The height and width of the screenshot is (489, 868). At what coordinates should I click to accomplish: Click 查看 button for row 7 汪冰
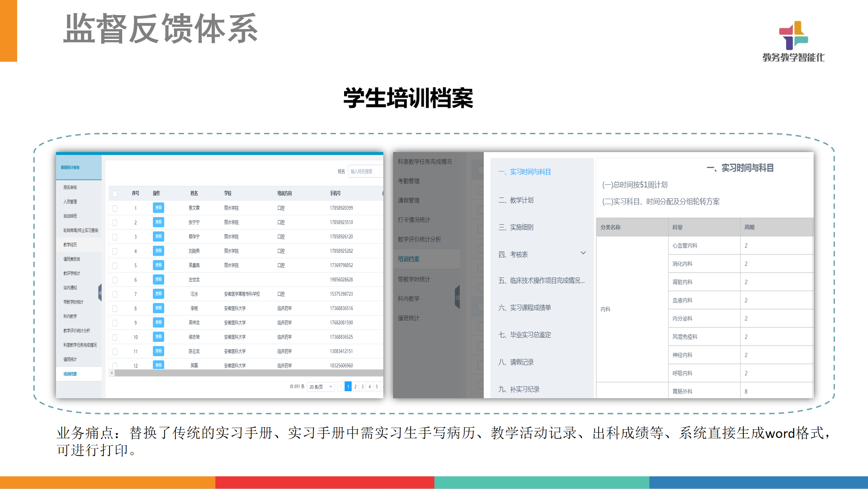(159, 294)
